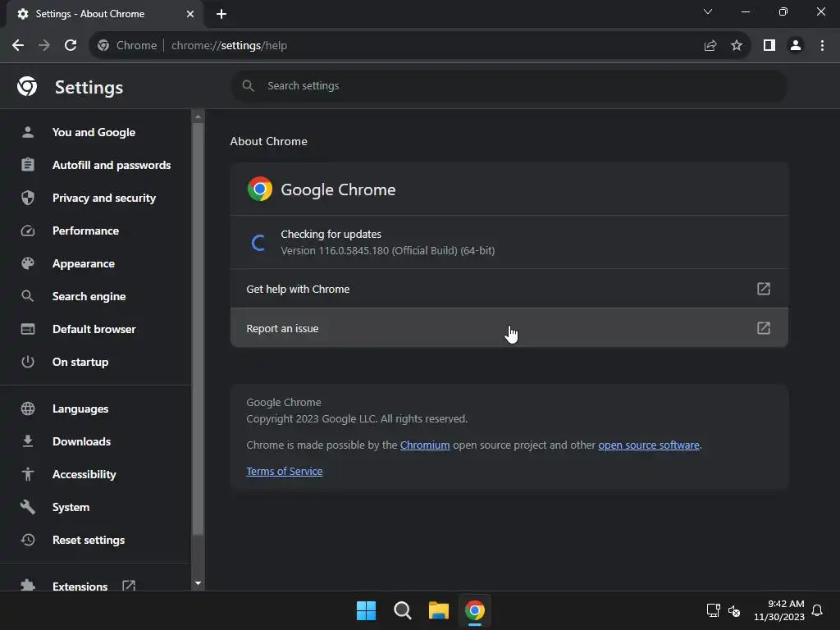Open File Explorer from the taskbar

coord(438,610)
